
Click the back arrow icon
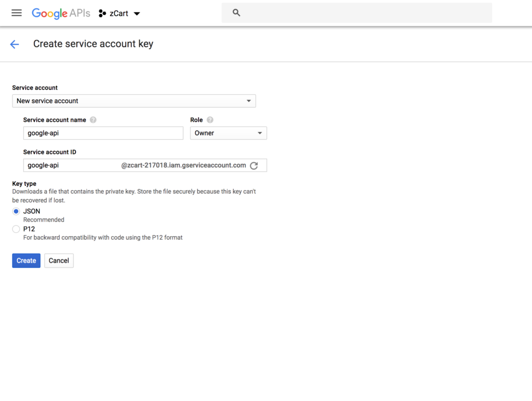click(x=15, y=44)
